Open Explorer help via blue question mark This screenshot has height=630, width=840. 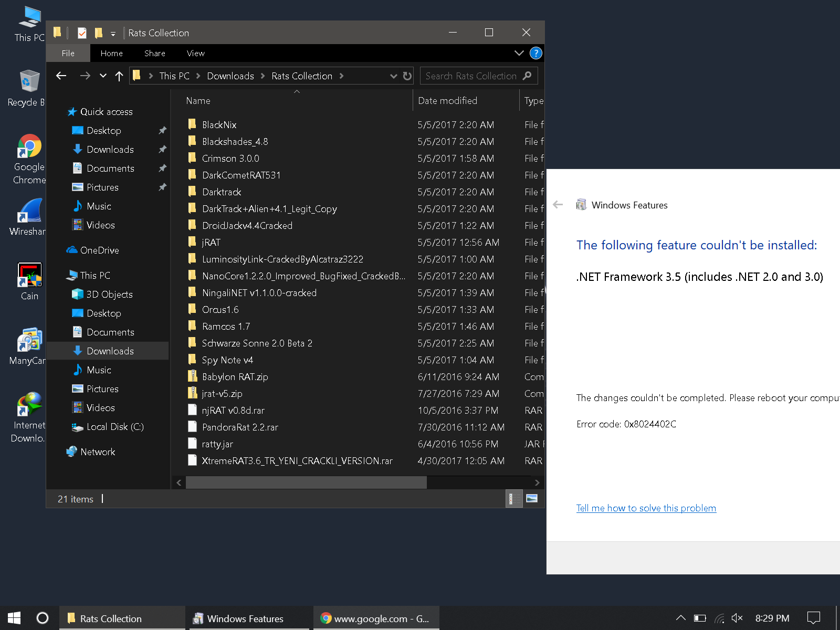535,53
